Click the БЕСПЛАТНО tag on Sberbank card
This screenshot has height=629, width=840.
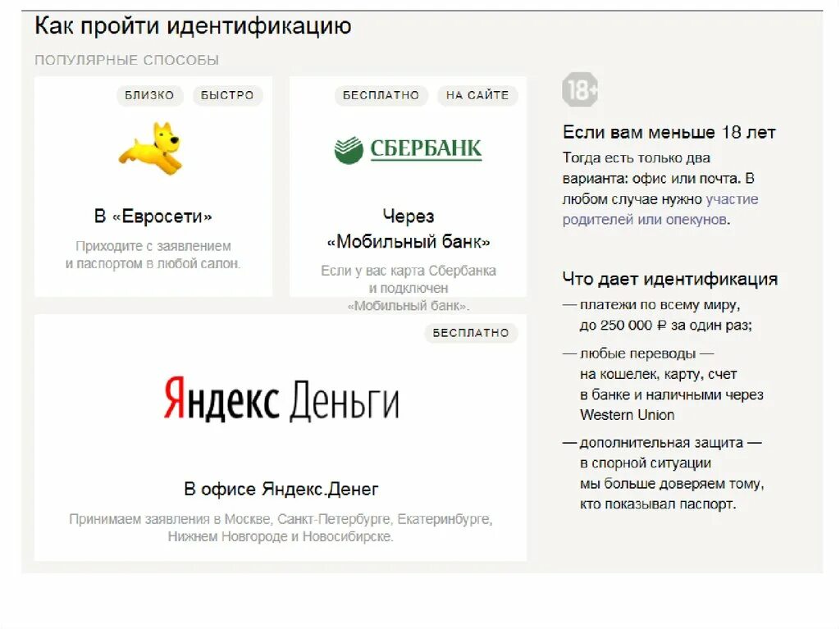[x=381, y=95]
